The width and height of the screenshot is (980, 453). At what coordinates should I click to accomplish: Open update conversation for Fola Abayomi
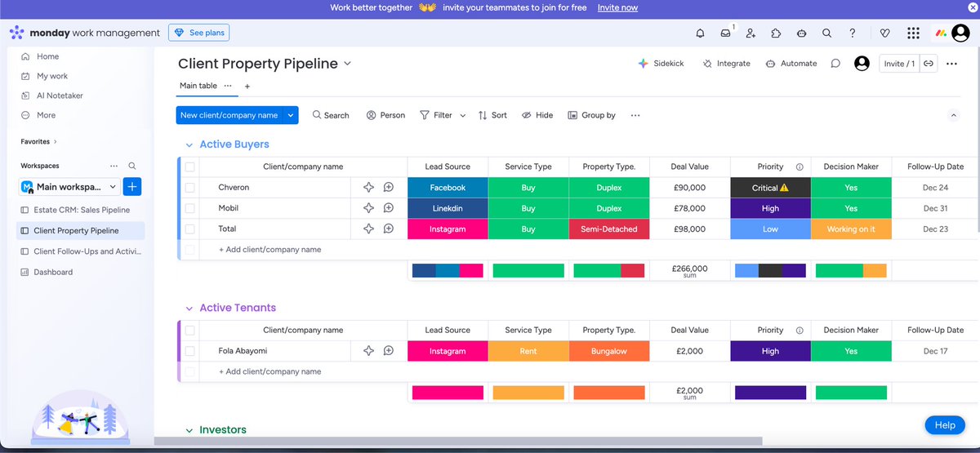389,351
